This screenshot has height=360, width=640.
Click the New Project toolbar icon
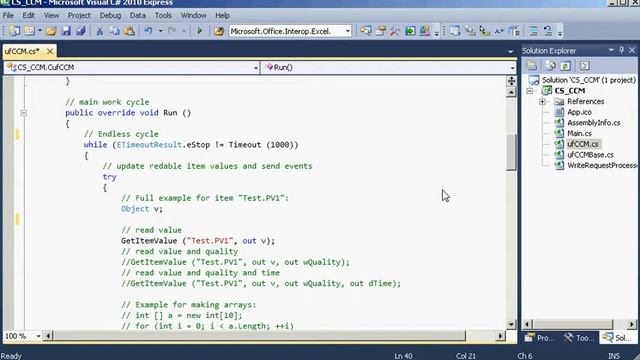(x=14, y=31)
